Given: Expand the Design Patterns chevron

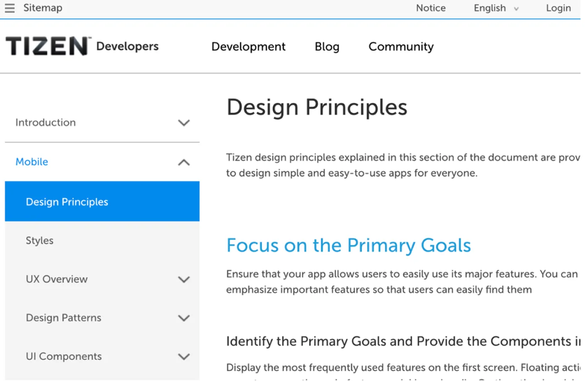Looking at the screenshot, I should pyautogui.click(x=184, y=318).
